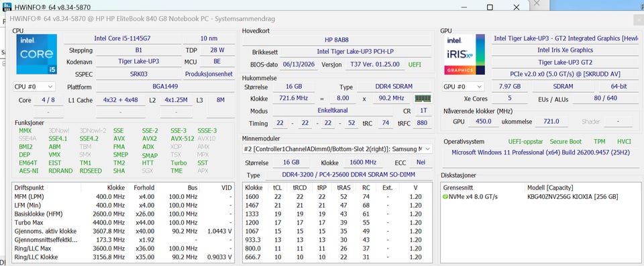Click the Intel Core i5-1145G7 name field
Viewport: 644px width, 266px height.
coord(122,38)
